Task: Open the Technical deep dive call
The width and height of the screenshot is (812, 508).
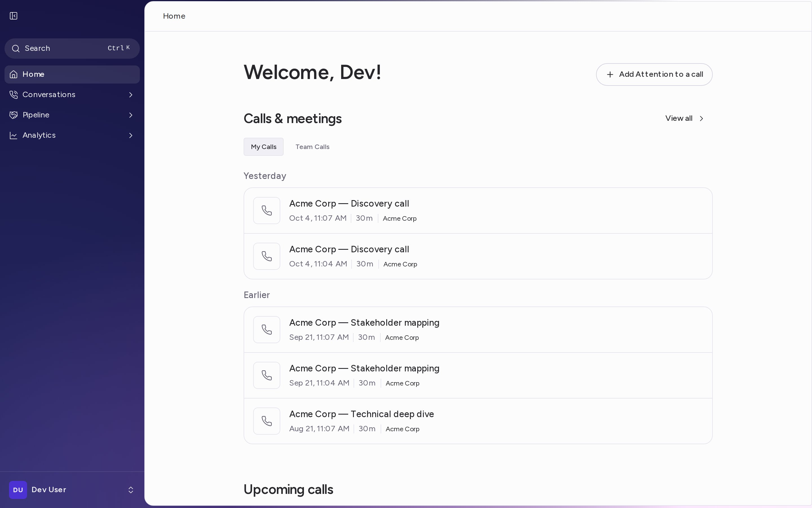Action: click(x=478, y=421)
